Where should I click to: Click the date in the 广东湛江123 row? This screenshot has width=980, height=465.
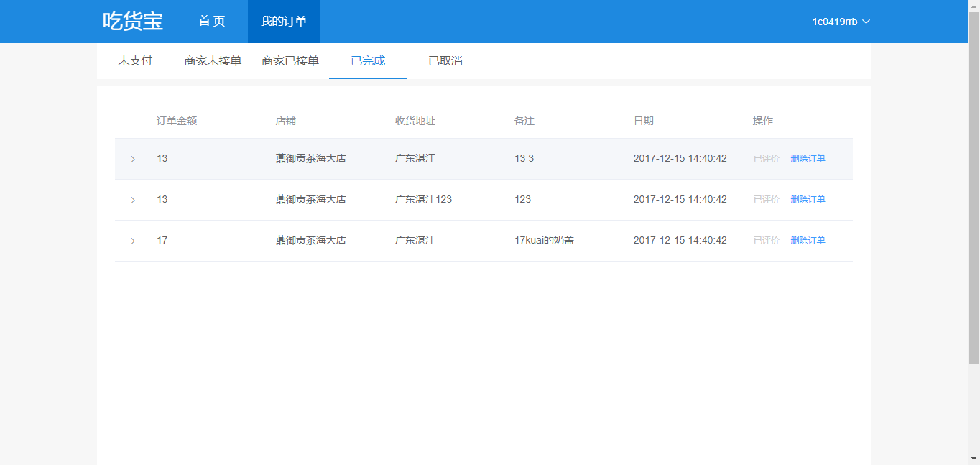click(680, 200)
